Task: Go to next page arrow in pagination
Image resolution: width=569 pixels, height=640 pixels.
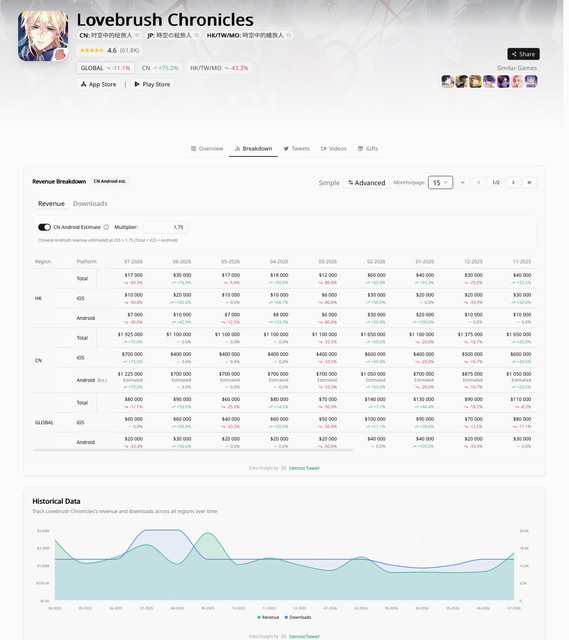Action: [x=513, y=182]
